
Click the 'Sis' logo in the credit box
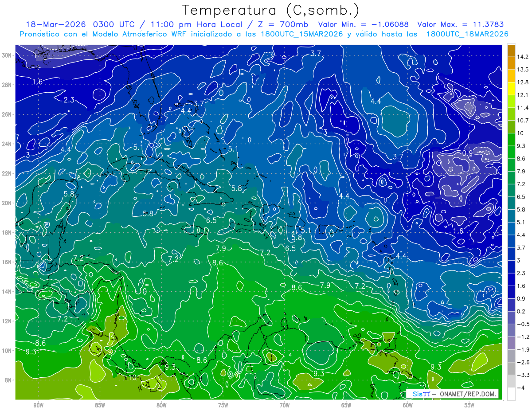coord(417,394)
